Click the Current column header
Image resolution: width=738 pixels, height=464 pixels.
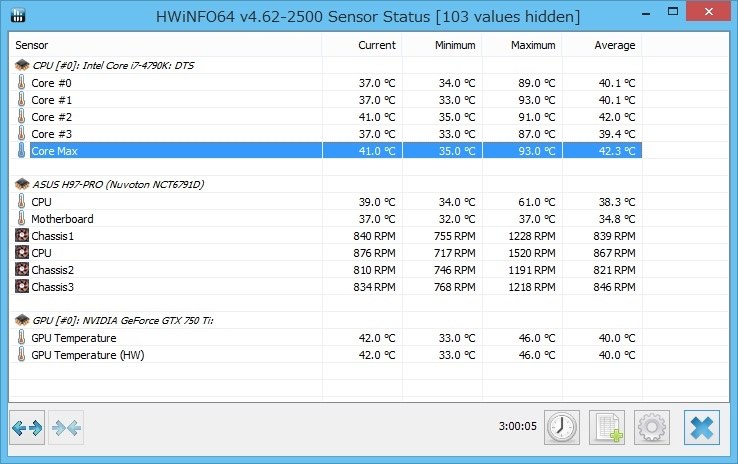point(362,45)
